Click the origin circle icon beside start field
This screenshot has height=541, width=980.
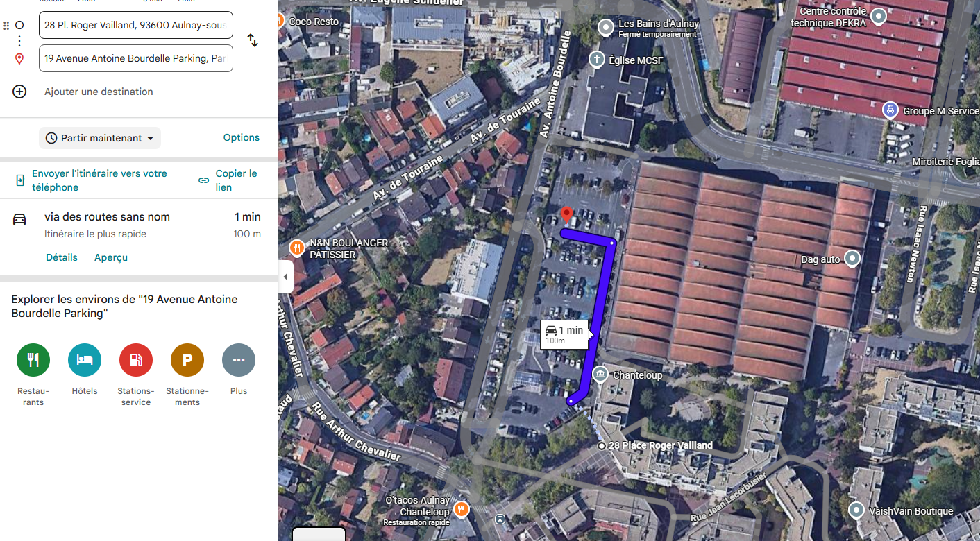[19, 25]
